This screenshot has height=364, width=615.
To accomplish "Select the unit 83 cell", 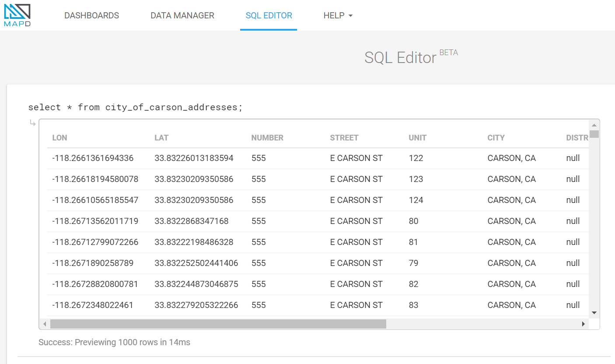I will click(x=413, y=305).
